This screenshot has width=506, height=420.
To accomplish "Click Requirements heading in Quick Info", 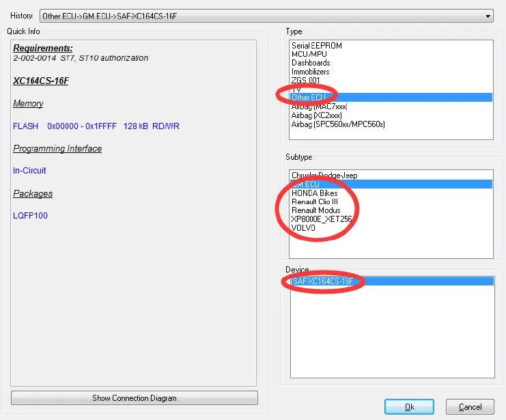I will (42, 48).
